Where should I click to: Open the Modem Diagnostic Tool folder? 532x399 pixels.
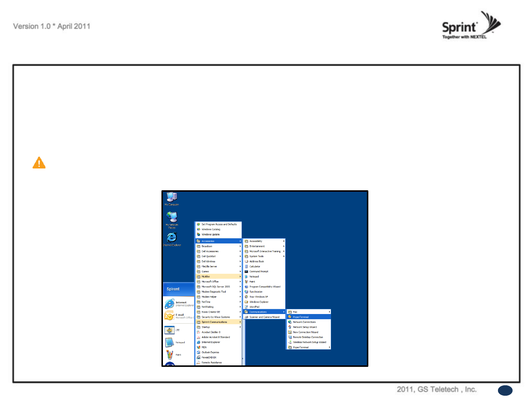(x=219, y=292)
